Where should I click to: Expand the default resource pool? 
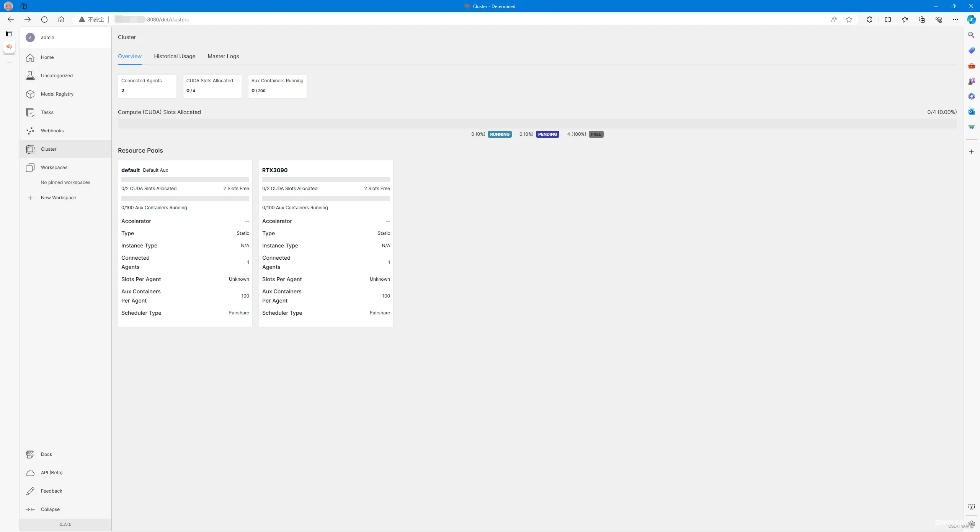click(131, 170)
